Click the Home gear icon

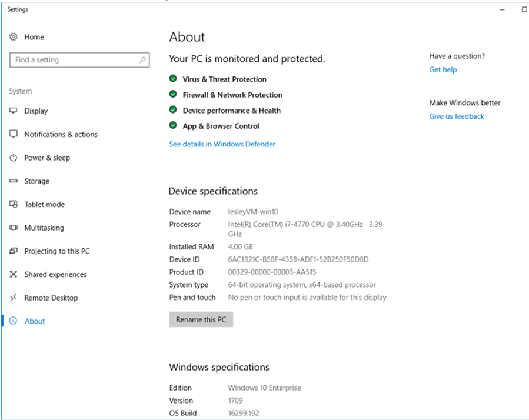pyautogui.click(x=13, y=37)
